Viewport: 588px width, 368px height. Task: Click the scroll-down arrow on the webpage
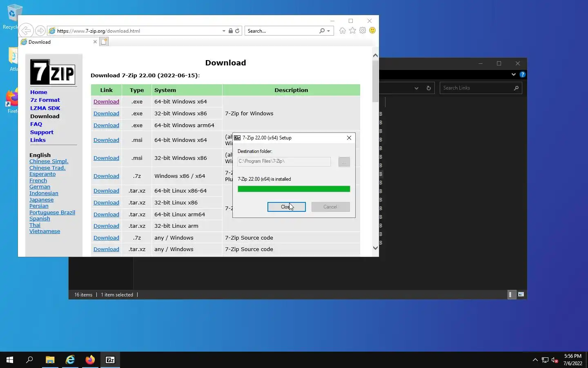pyautogui.click(x=375, y=248)
